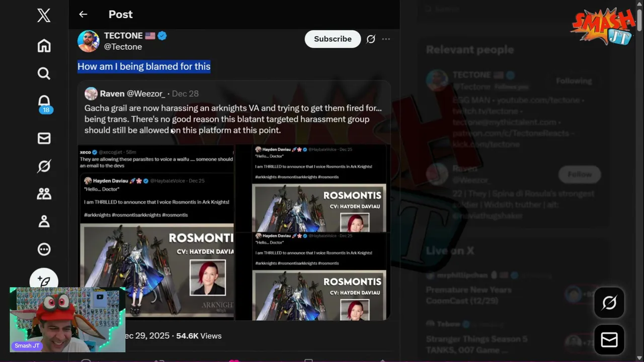Go back with the arrow icon
This screenshot has height=362, width=644.
click(83, 15)
